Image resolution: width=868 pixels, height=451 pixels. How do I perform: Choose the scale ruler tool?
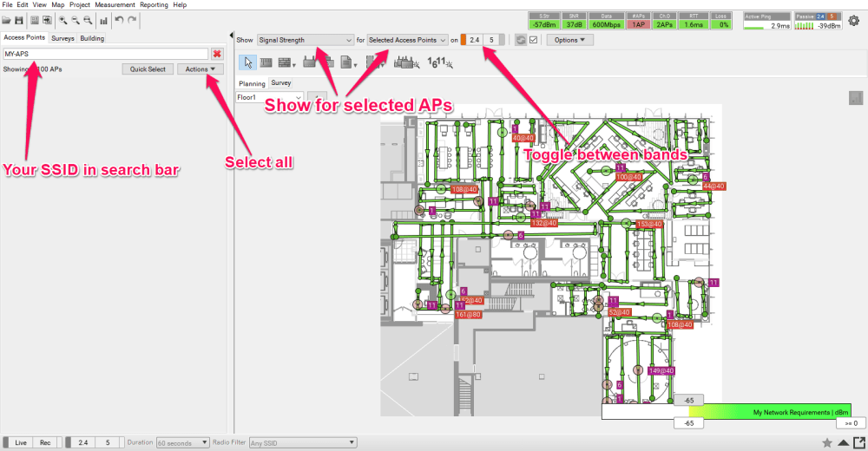266,63
